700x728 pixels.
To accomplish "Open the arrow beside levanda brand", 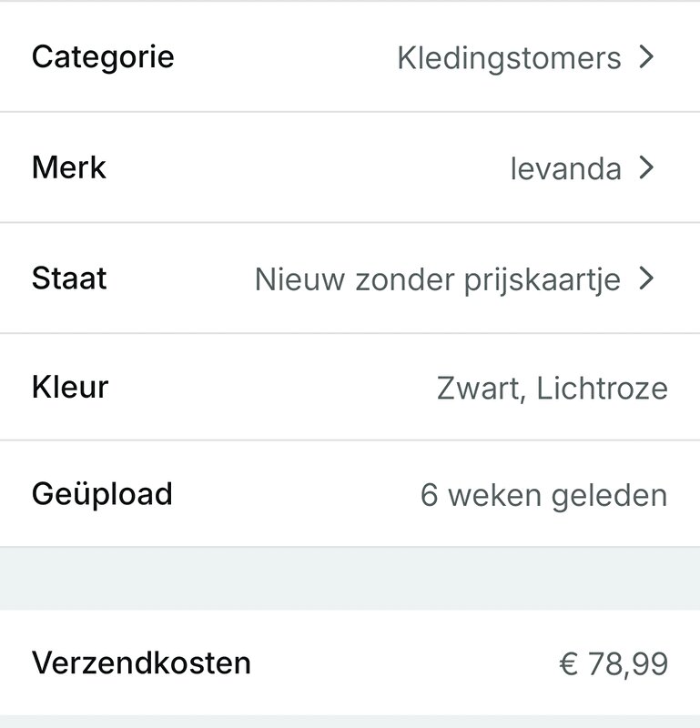I will [x=646, y=168].
